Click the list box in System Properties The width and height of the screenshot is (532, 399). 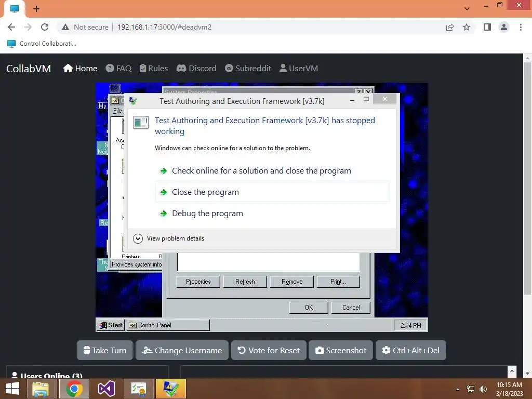click(268, 262)
